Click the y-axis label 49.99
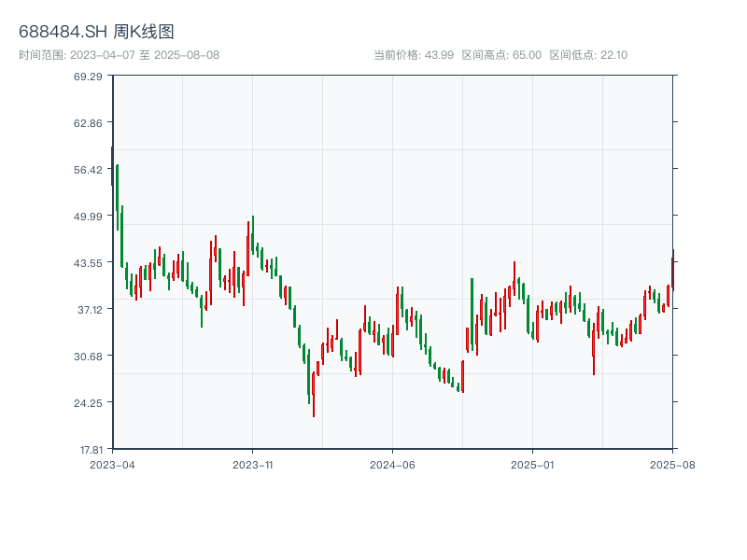This screenshot has width=747, height=560. [x=88, y=217]
